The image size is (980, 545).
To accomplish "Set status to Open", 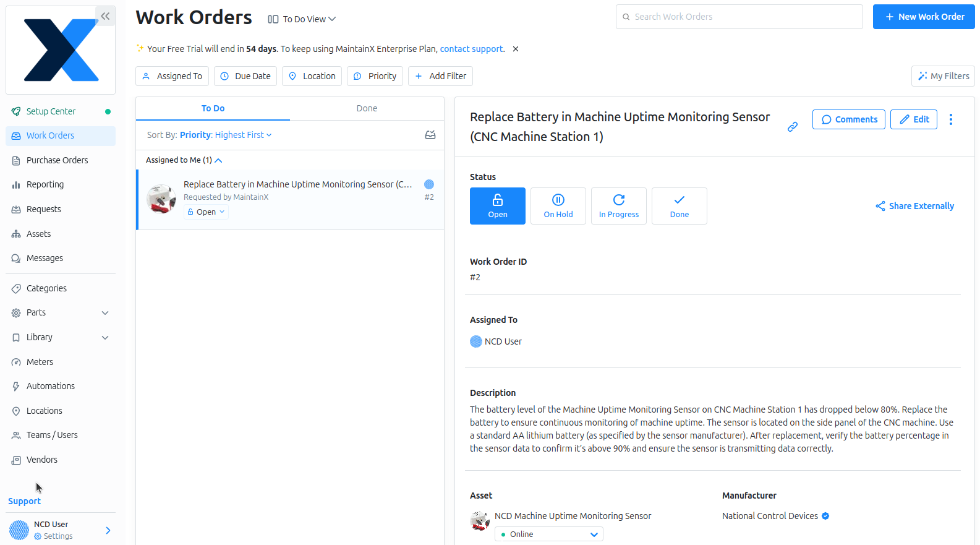I will point(498,206).
